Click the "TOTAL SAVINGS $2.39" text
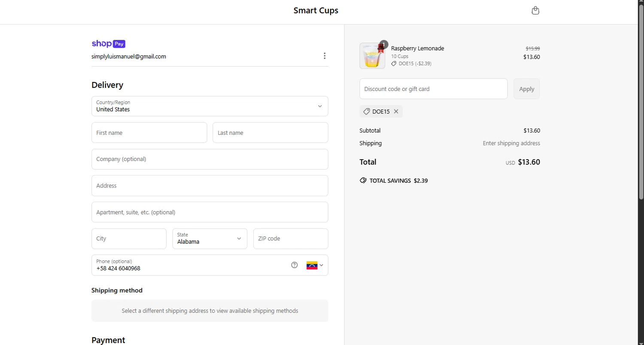 [398, 181]
